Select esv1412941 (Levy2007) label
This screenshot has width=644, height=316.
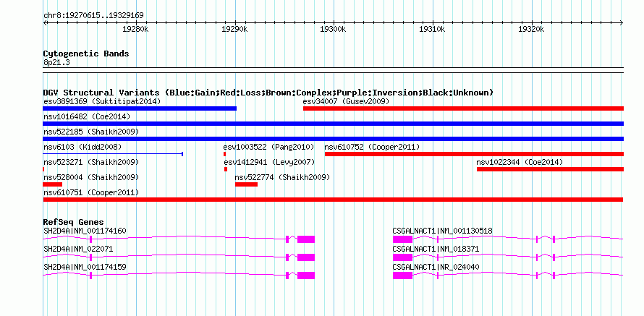coord(269,162)
